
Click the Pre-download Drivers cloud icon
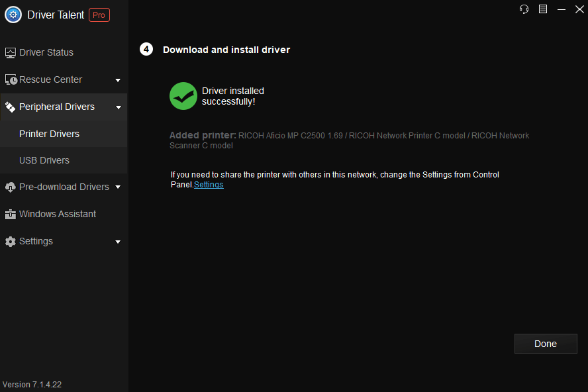pos(10,187)
